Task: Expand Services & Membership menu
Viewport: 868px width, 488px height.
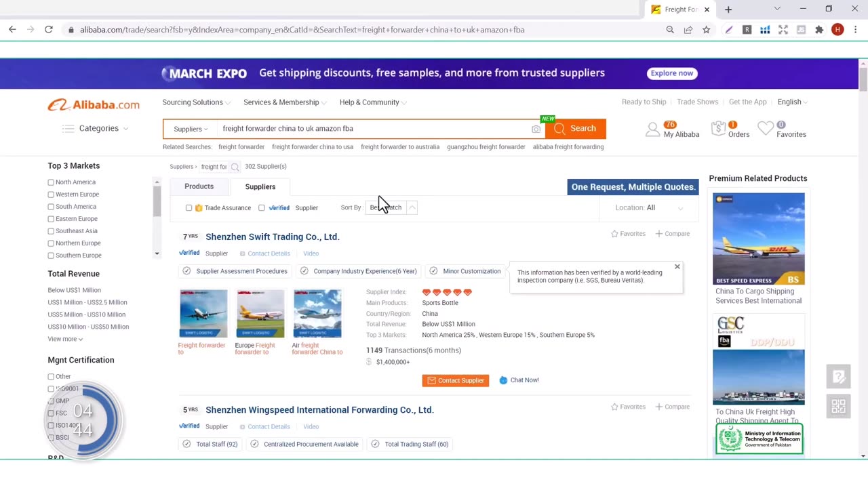Action: [x=285, y=102]
